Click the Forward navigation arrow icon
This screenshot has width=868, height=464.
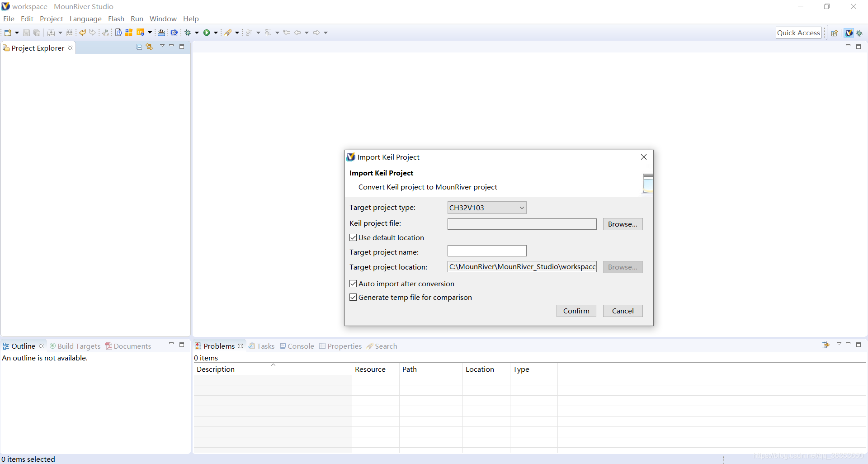(316, 33)
